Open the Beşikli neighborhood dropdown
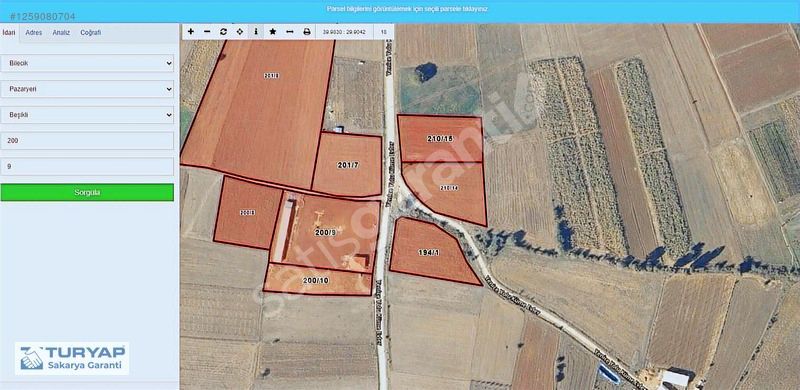The image size is (800, 390). coord(87,115)
